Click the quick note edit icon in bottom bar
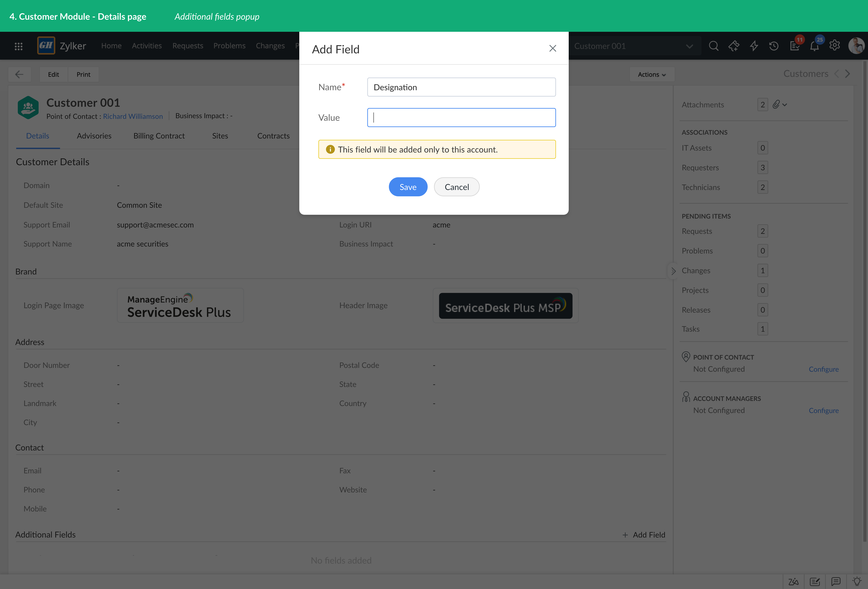 pos(815,582)
